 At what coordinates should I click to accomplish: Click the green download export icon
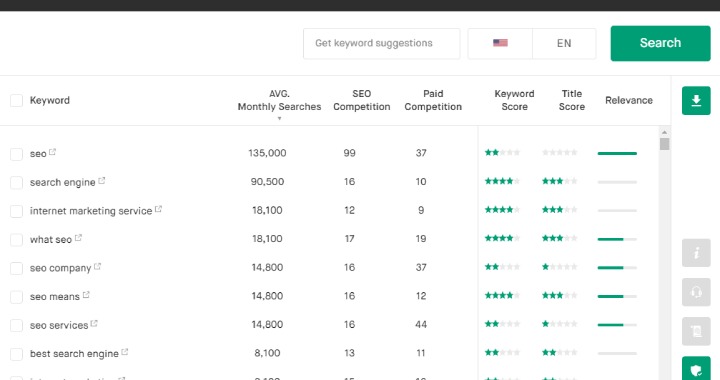tap(696, 101)
